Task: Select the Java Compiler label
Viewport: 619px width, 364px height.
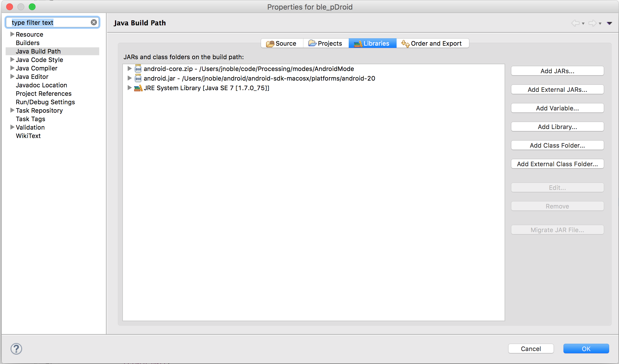Action: coord(37,68)
